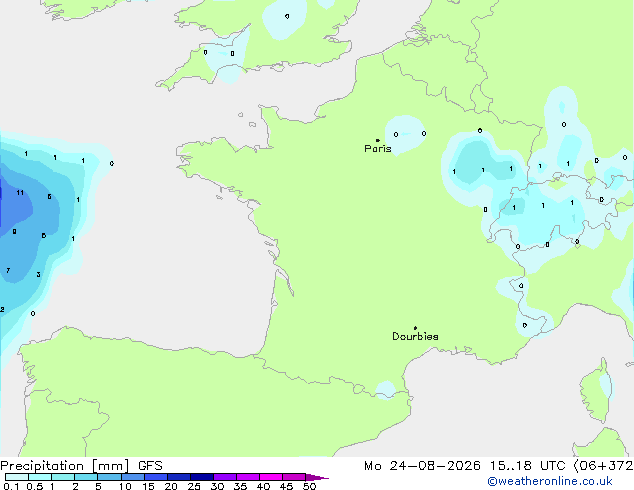Click the '45' legend scale label
This screenshot has width=634, height=490.
(x=286, y=486)
